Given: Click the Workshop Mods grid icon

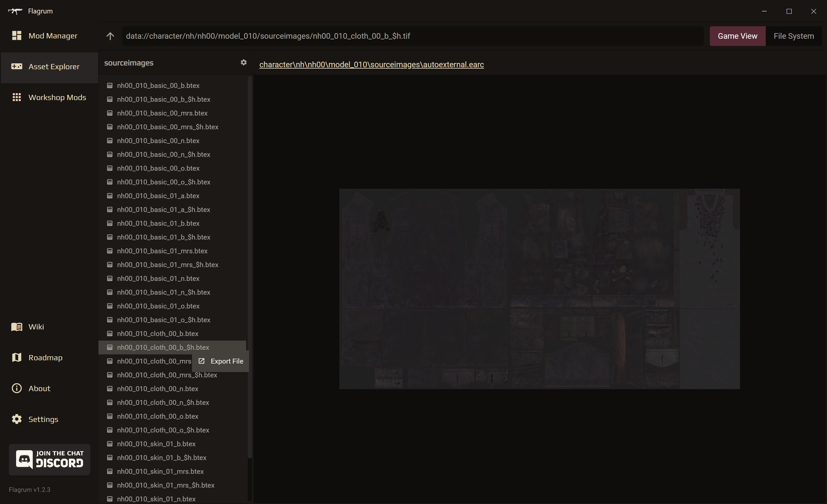Looking at the screenshot, I should (16, 97).
